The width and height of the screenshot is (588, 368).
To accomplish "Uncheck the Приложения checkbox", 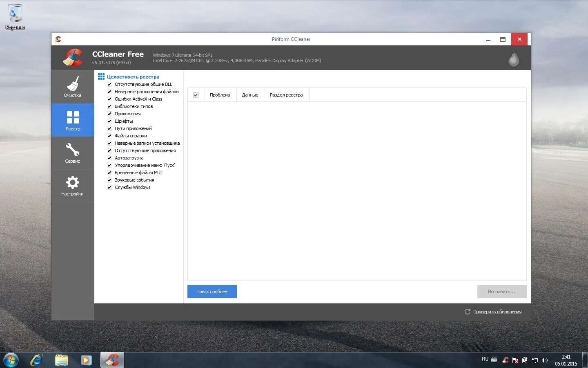I will (x=109, y=114).
